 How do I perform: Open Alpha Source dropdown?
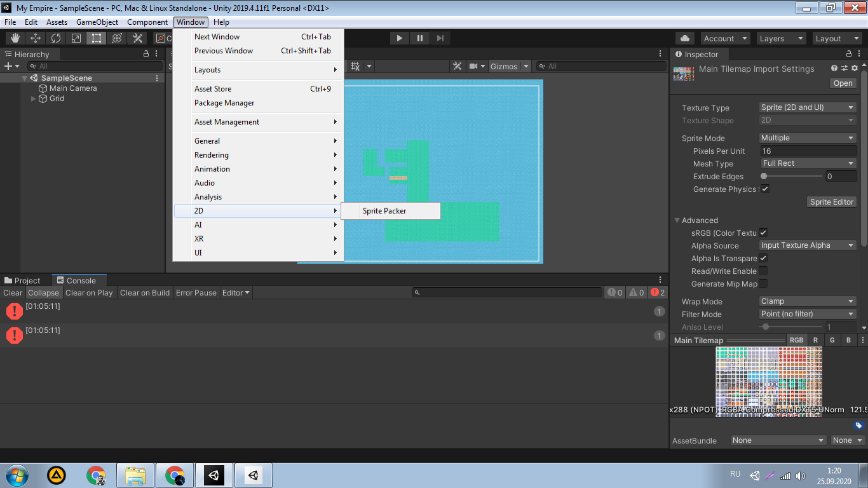coord(808,245)
